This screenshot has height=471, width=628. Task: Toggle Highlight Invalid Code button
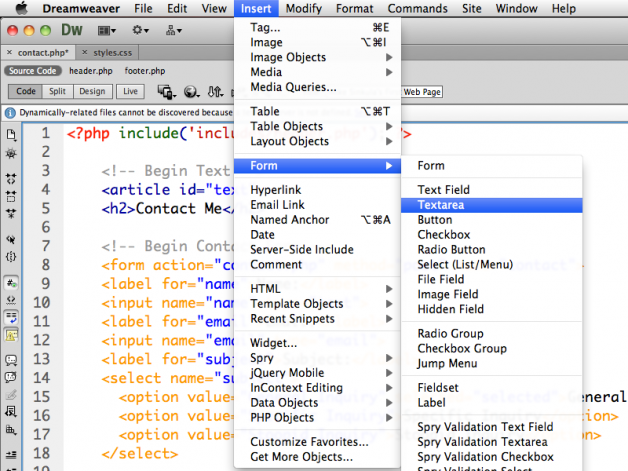pyautogui.click(x=11, y=300)
